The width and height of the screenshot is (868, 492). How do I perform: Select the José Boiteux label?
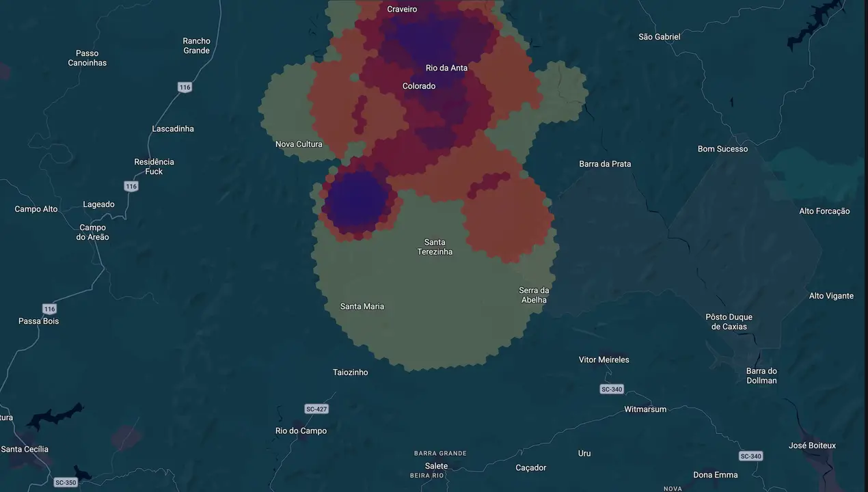pos(812,446)
